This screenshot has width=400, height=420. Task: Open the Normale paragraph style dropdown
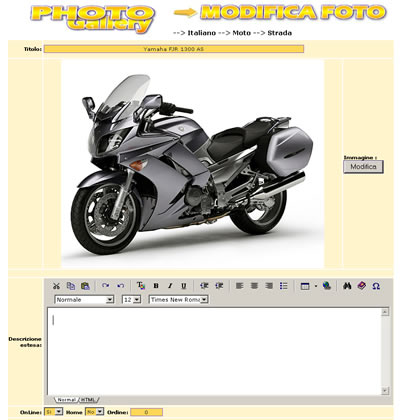coord(84,300)
